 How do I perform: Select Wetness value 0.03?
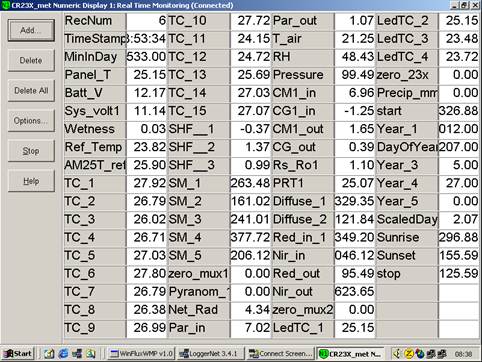[146, 129]
